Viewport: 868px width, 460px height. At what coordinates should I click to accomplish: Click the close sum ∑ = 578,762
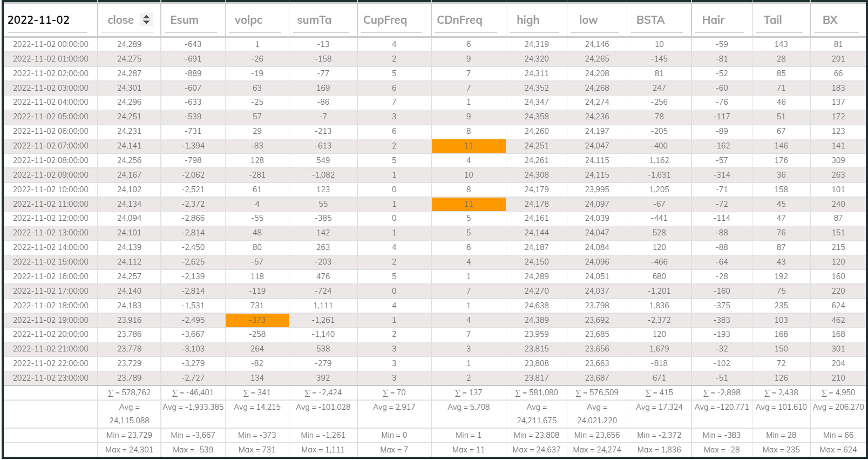tap(130, 393)
